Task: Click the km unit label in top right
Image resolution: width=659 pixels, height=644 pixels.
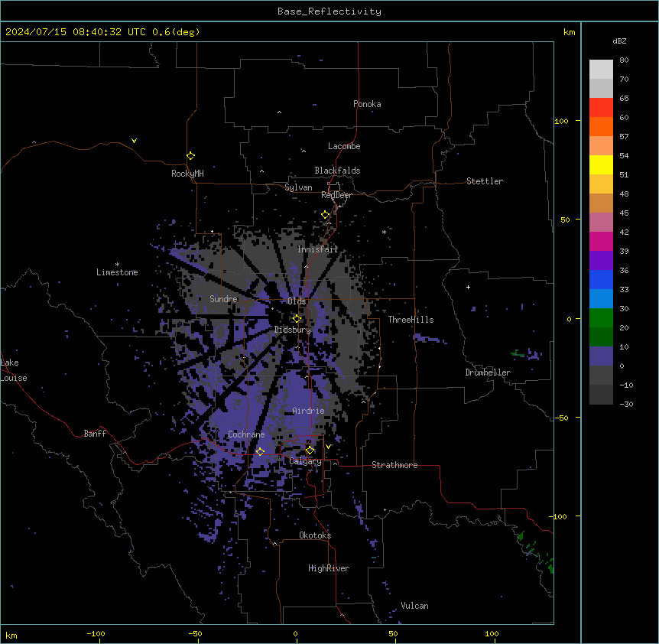Action: [x=569, y=32]
